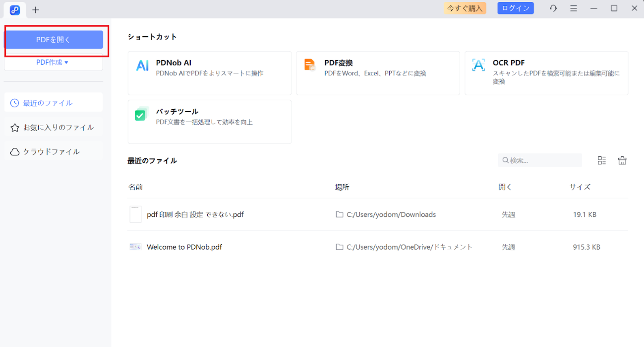Open the hamburger settings menu

coord(573,8)
